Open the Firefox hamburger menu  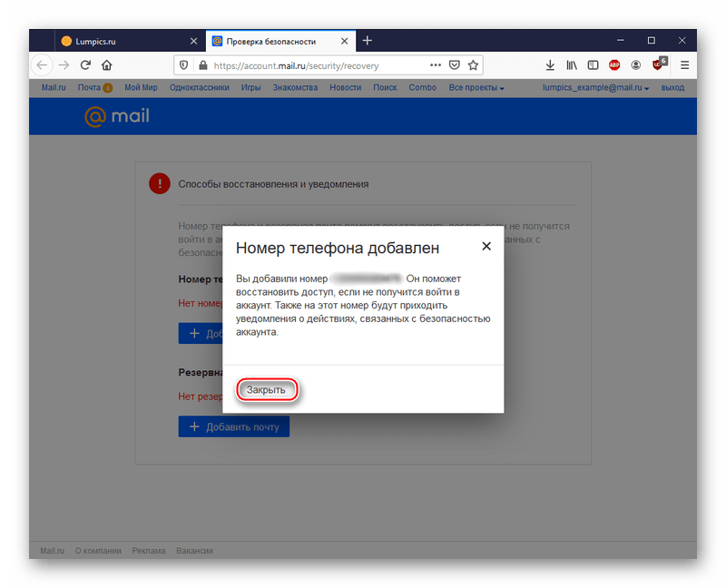(x=684, y=65)
